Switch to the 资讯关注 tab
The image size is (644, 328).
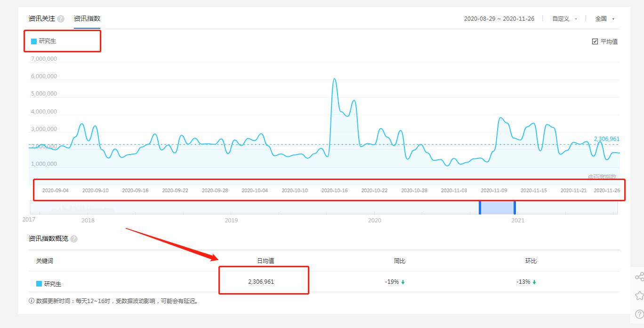tap(41, 18)
